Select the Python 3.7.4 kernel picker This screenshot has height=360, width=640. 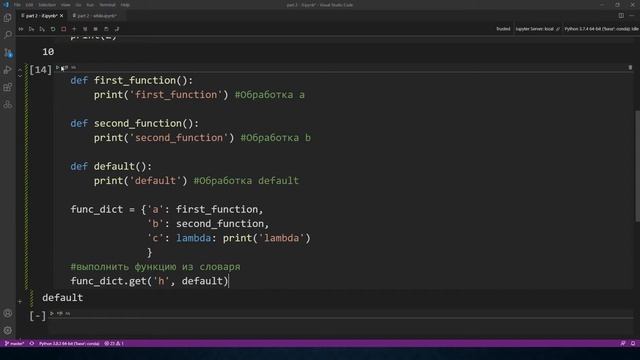coord(601,29)
